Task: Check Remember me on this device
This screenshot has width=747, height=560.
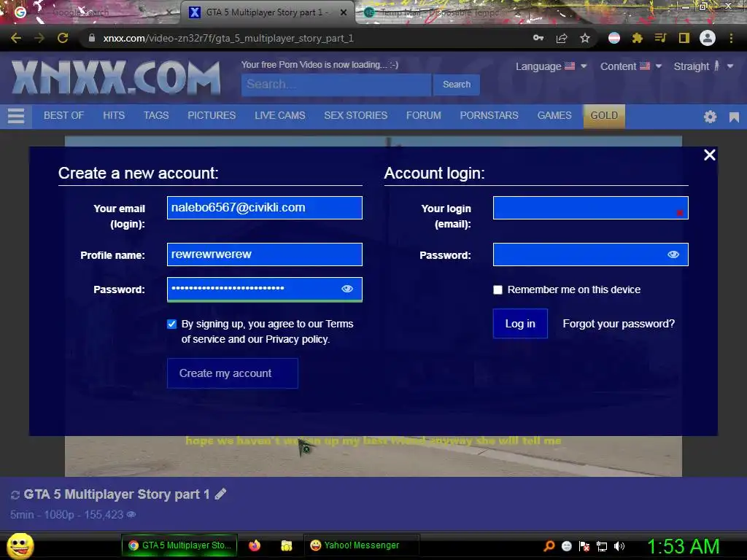Action: (498, 289)
